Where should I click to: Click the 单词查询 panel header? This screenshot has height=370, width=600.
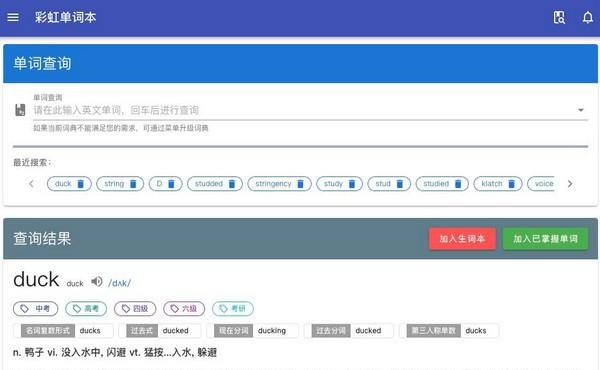coord(300,64)
